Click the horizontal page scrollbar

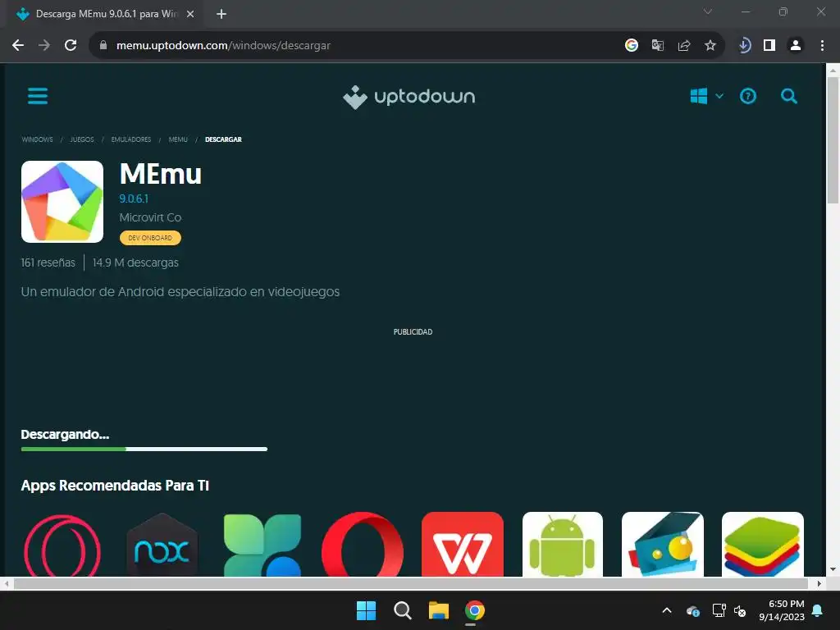pyautogui.click(x=410, y=583)
